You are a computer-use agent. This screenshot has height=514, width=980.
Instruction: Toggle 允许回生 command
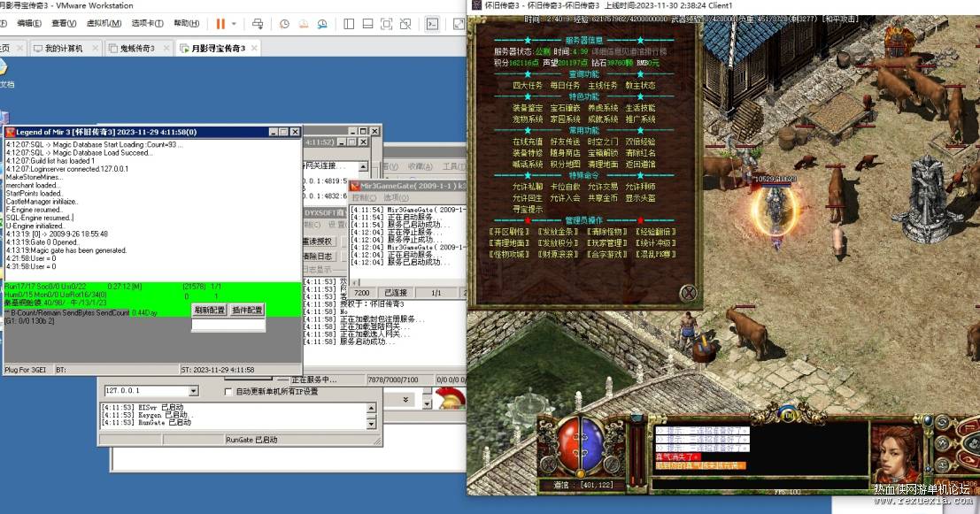tap(528, 198)
